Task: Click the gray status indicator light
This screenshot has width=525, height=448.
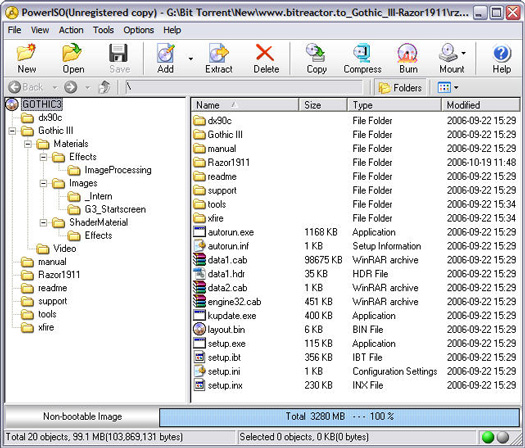Action: (x=503, y=437)
